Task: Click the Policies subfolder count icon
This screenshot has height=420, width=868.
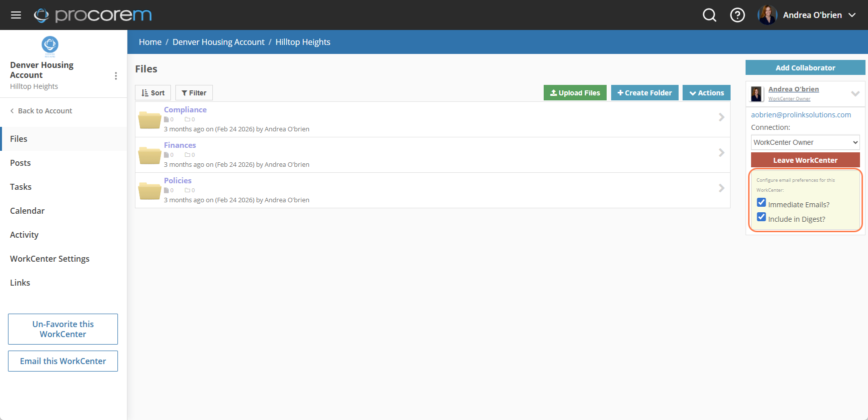Action: click(187, 190)
